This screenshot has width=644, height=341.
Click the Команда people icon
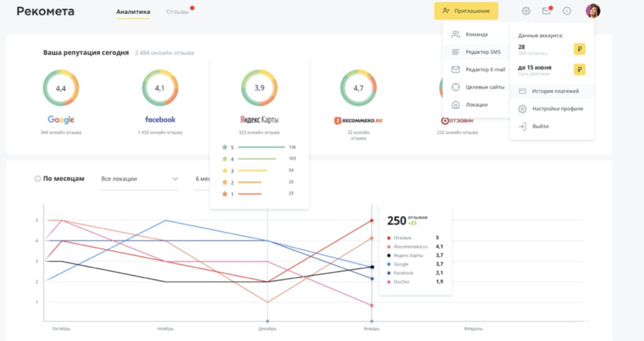(455, 34)
